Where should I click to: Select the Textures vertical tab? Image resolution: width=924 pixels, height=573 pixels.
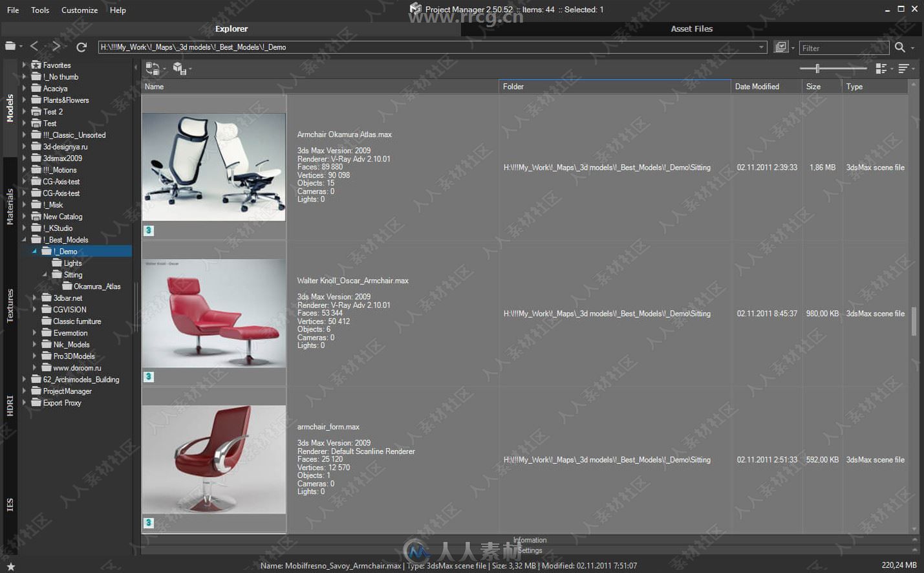pos(10,305)
